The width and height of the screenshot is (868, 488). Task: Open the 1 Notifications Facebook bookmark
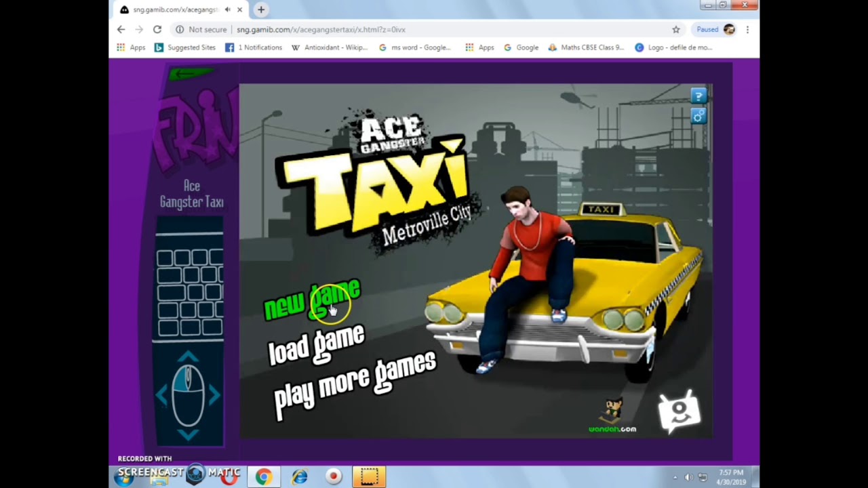click(x=254, y=47)
